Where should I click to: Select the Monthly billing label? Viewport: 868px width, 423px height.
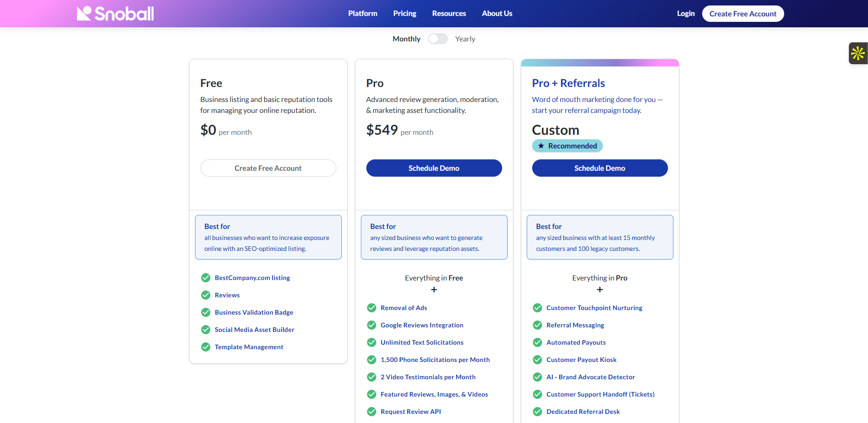click(406, 39)
